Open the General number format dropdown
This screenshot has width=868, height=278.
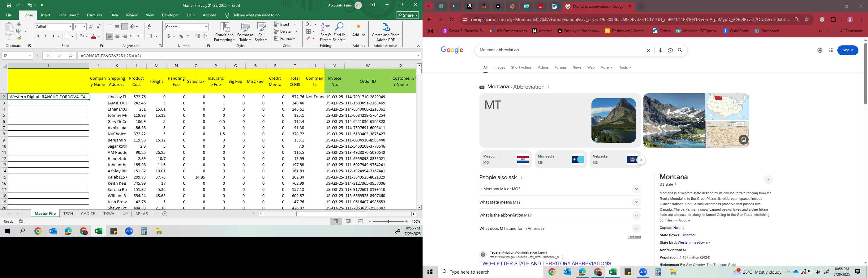(206, 27)
